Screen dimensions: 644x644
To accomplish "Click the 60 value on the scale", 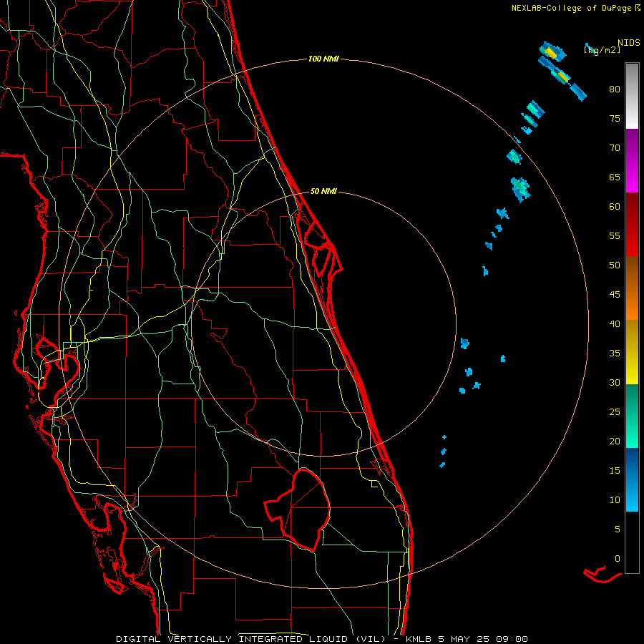I will (x=615, y=207).
